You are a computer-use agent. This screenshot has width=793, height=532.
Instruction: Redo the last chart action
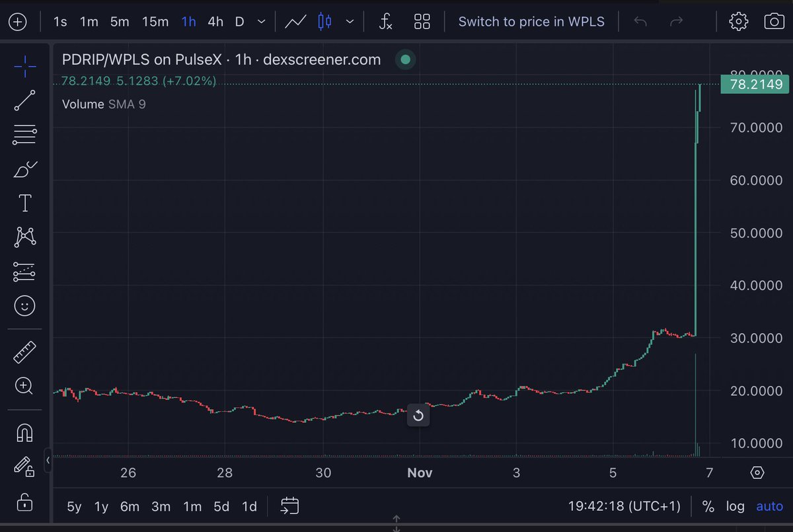(676, 22)
